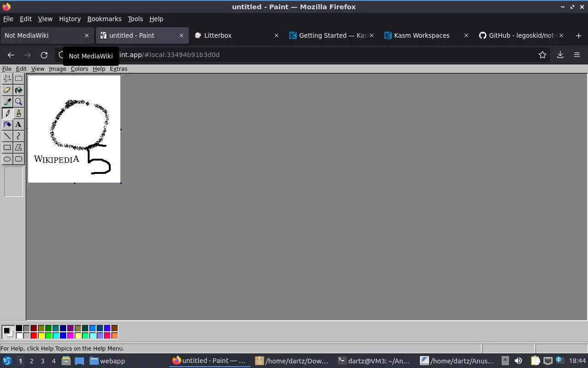The image size is (588, 368).
Task: Open Firefox History menu
Action: click(70, 19)
